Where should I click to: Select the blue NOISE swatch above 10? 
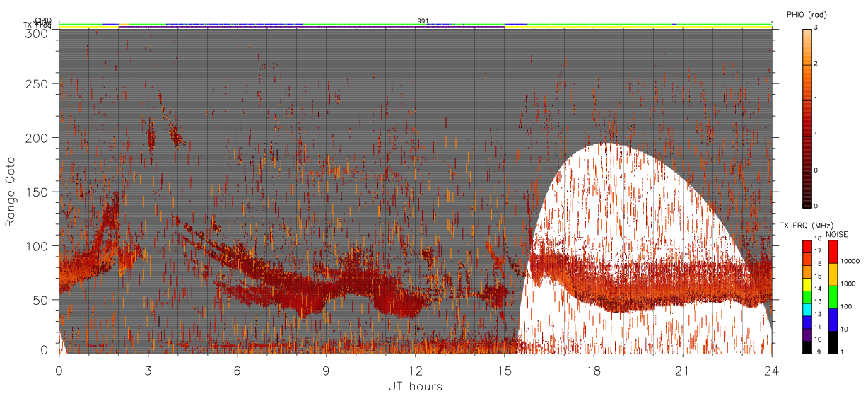[833, 320]
